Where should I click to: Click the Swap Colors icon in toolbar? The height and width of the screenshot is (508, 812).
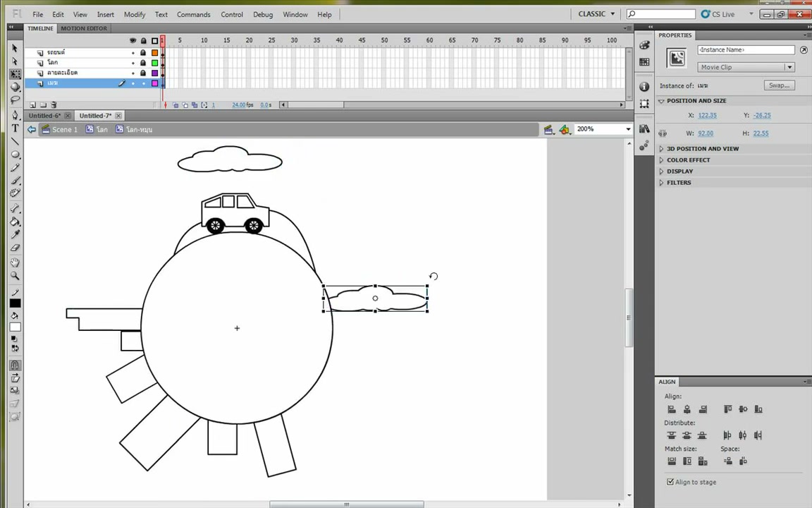tap(15, 349)
